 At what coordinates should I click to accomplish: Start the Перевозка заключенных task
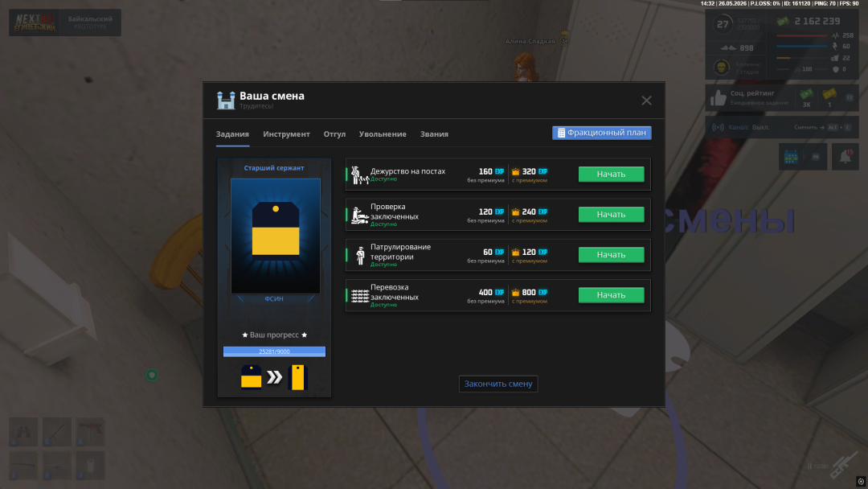pos(611,295)
